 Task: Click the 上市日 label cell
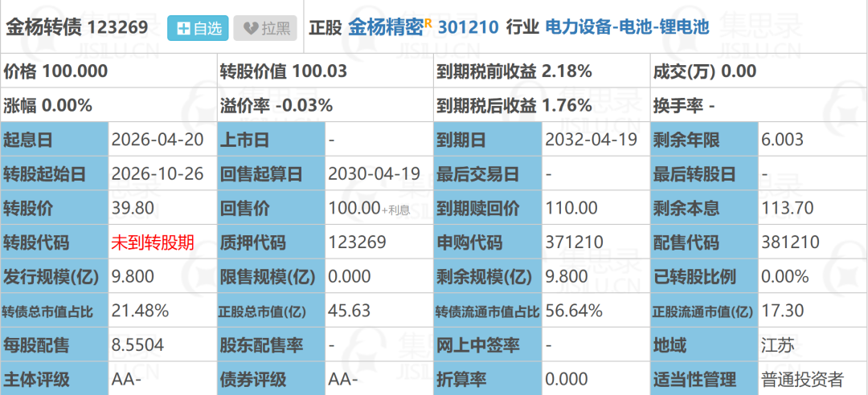(272, 140)
